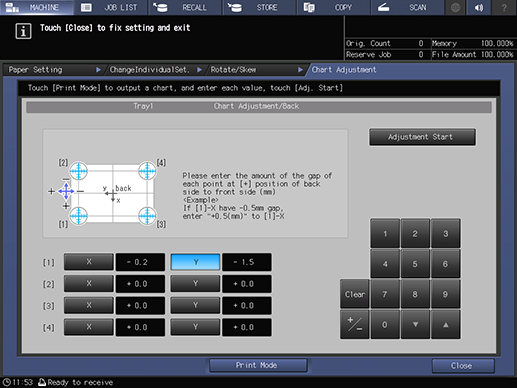Viewport: 517px width, 388px height.
Task: Click the globe icon in top bar
Action: [x=455, y=7]
